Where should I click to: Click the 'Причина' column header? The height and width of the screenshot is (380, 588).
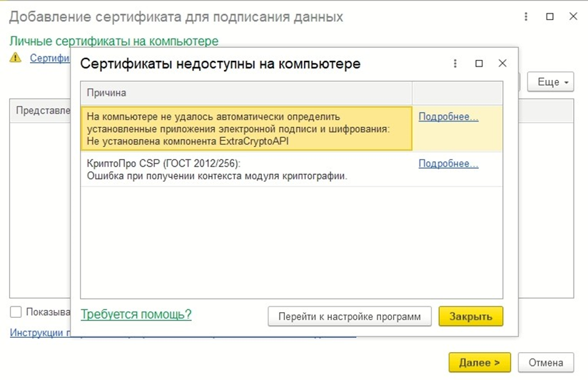[x=246, y=93]
